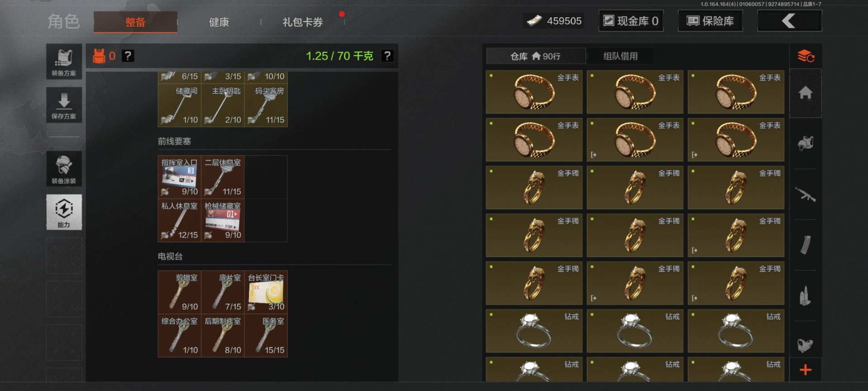Filter warehouse by magazine icon
The width and height of the screenshot is (868, 391).
coord(806,245)
